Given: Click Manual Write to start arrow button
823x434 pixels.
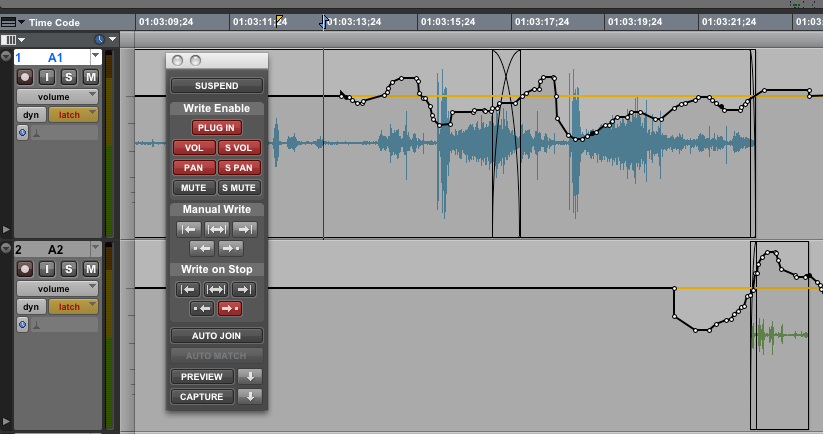Looking at the screenshot, I should click(x=188, y=229).
